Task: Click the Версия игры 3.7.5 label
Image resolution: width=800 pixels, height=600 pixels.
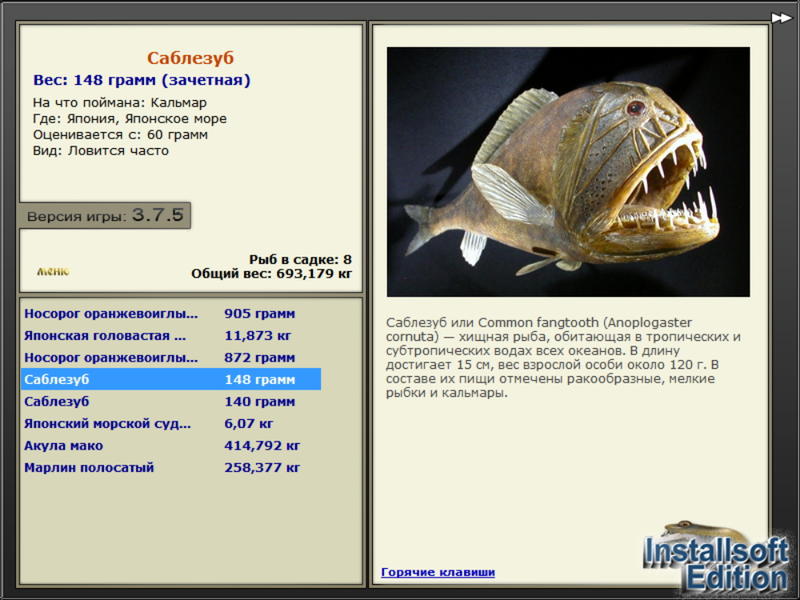Action: tap(105, 215)
